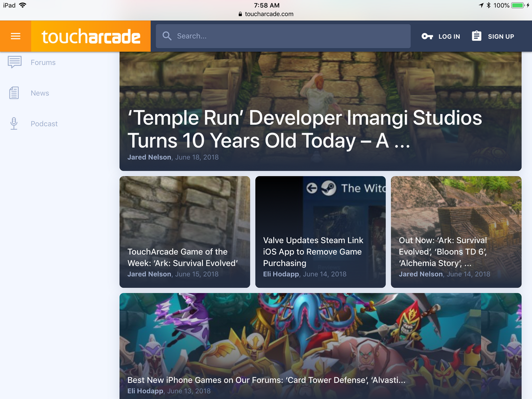Open the hamburger menu icon

15,36
